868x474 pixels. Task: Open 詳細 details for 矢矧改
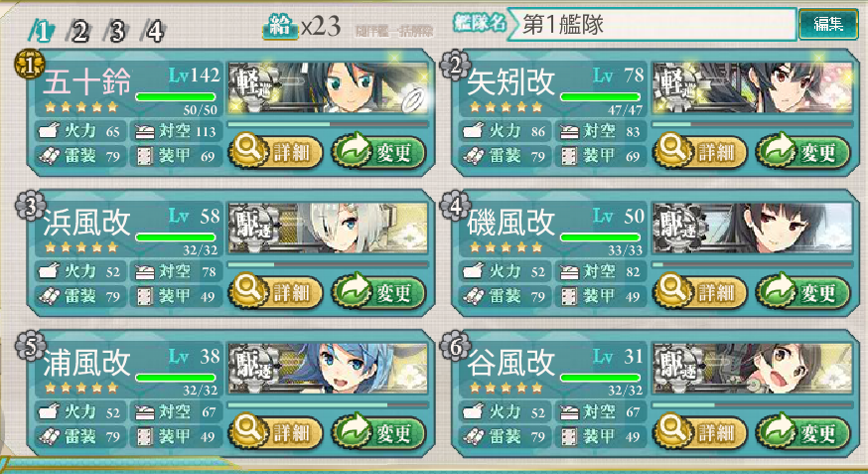point(701,151)
